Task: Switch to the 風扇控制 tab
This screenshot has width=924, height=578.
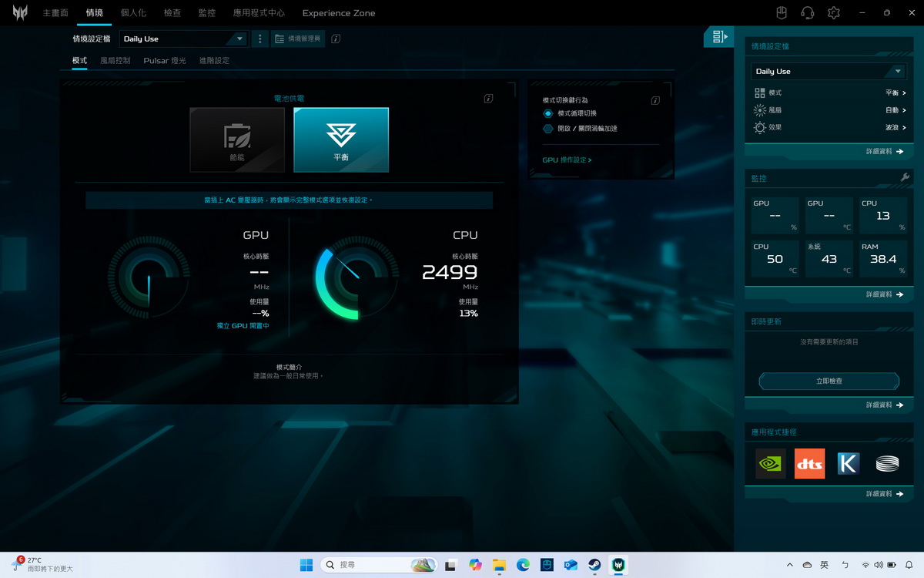Action: point(115,60)
